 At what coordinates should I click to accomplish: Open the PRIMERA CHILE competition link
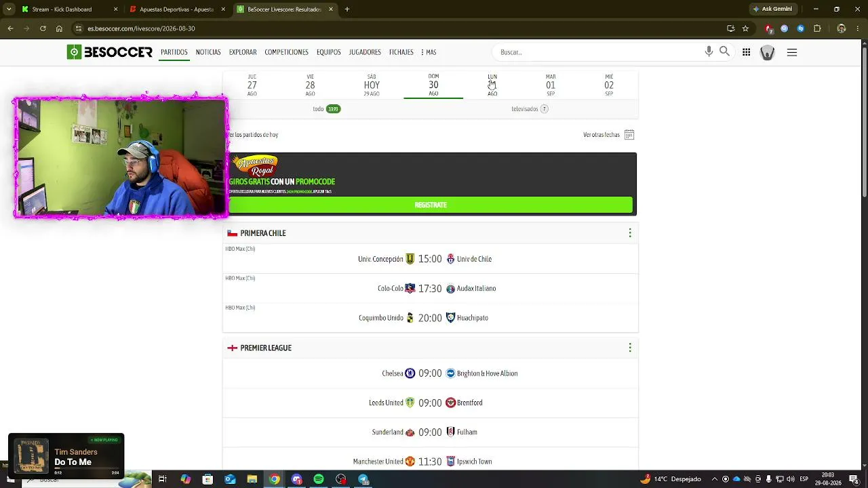pos(263,233)
